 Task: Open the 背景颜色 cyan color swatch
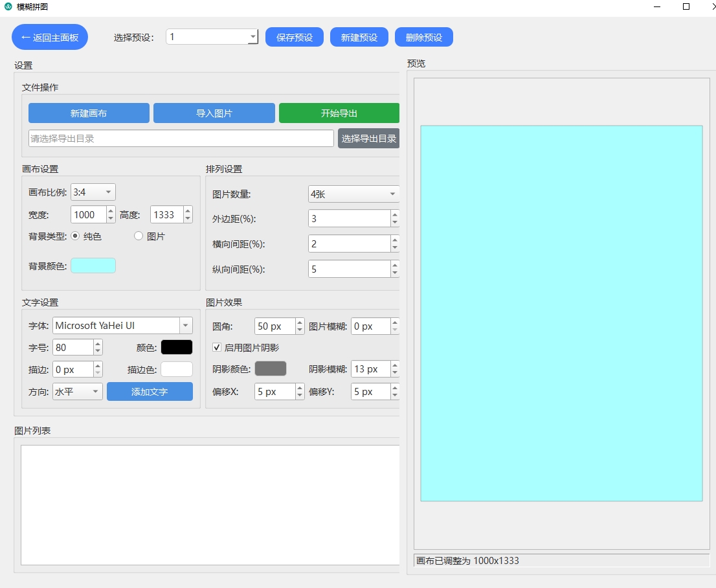tap(93, 266)
